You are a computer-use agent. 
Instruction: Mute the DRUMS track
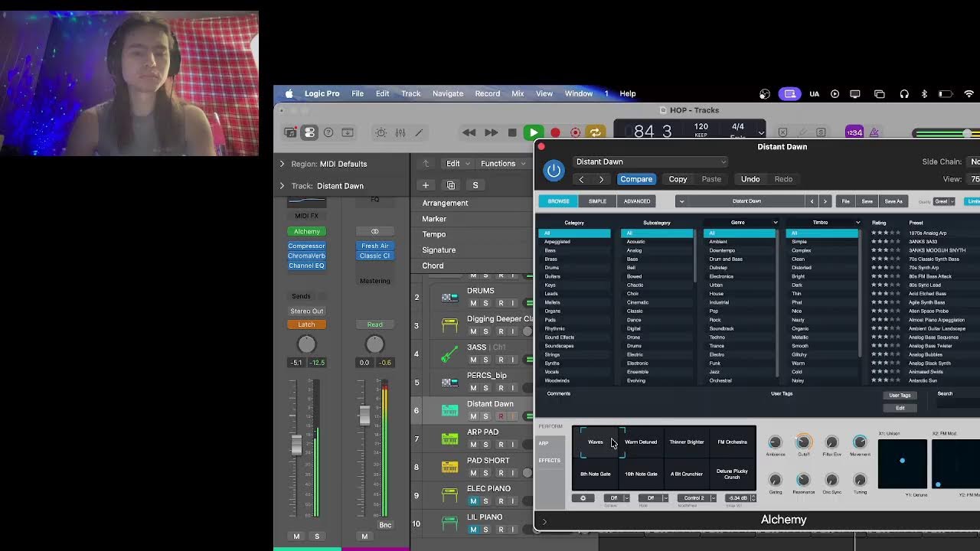tap(473, 304)
